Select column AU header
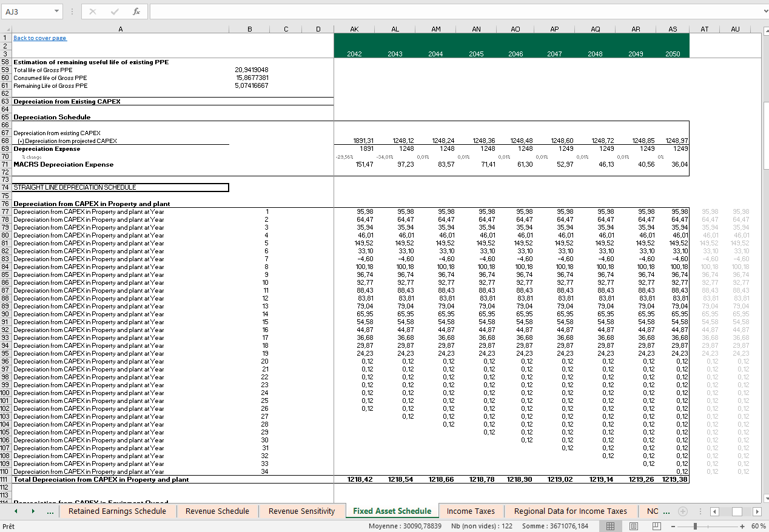769x532 pixels. pyautogui.click(x=735, y=29)
